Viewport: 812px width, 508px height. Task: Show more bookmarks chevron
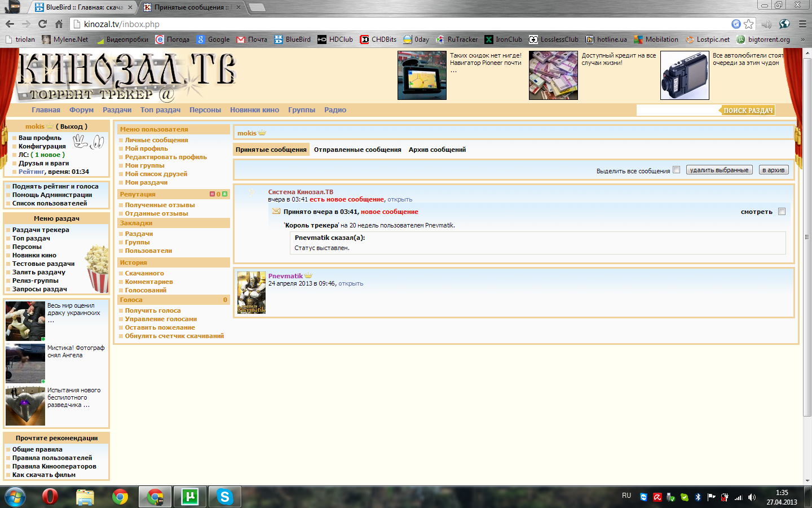point(802,40)
